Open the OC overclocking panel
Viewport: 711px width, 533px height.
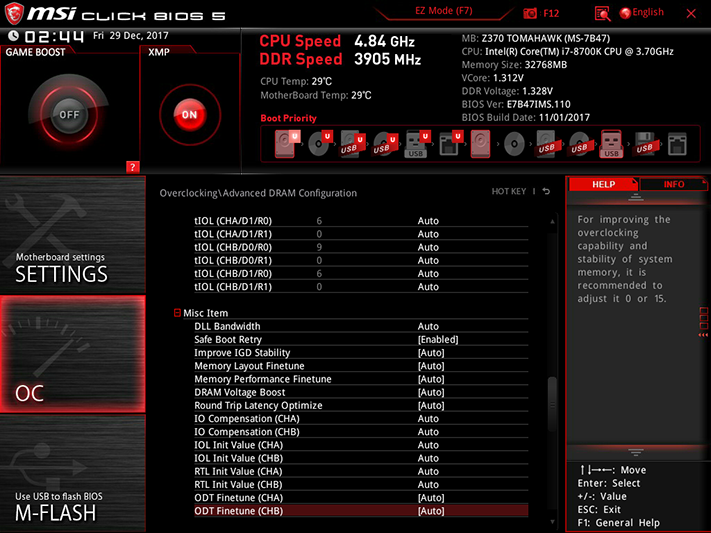click(x=73, y=354)
